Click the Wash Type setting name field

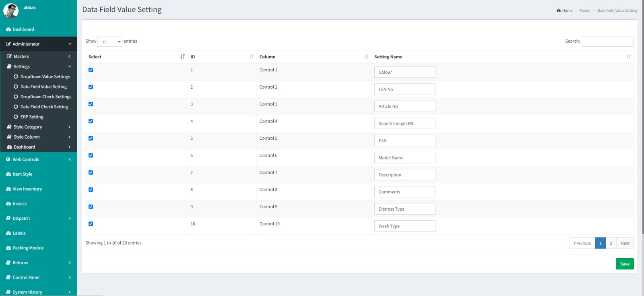(x=405, y=226)
